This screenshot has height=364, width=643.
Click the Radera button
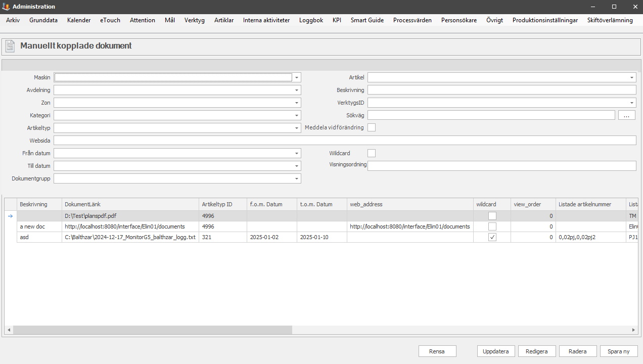click(578, 351)
